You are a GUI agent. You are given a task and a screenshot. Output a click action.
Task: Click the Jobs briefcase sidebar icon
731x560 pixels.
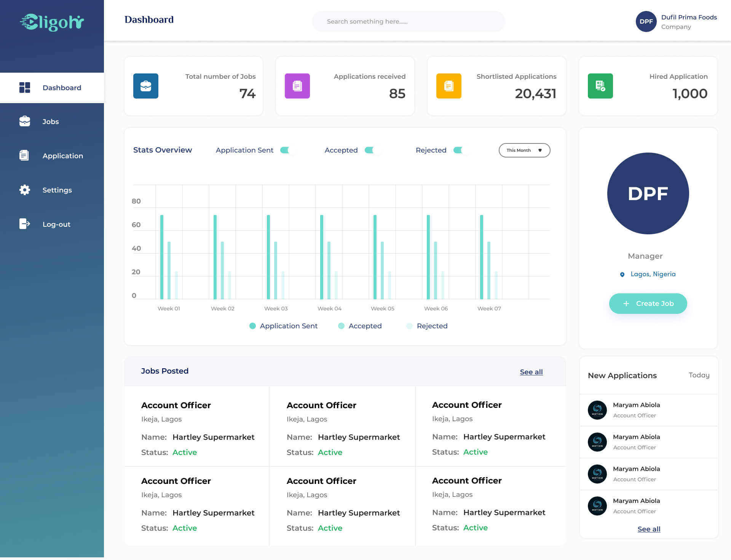click(25, 121)
